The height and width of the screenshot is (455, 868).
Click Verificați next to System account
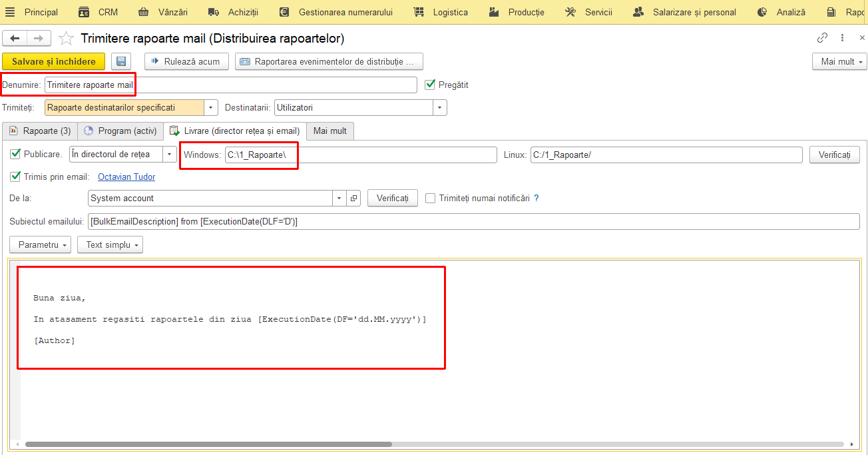[x=393, y=198]
